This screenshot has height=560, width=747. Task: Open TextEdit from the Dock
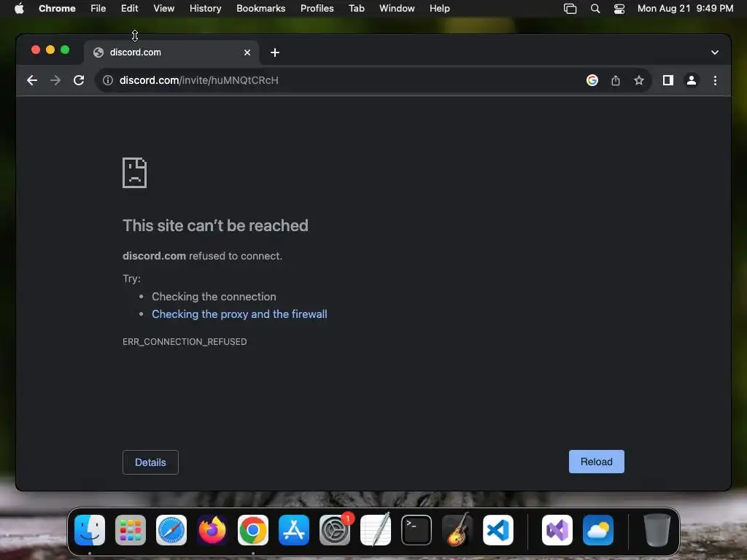tap(376, 530)
